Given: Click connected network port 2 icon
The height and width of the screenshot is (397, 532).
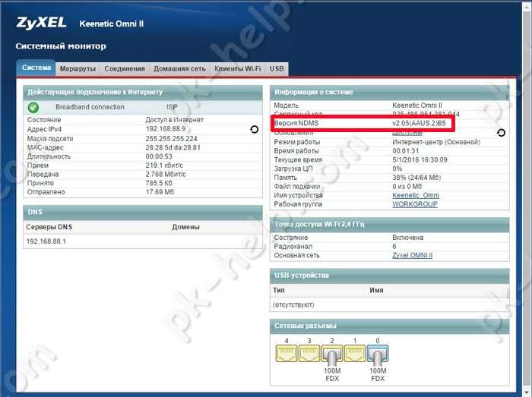Looking at the screenshot, I should pos(332,353).
